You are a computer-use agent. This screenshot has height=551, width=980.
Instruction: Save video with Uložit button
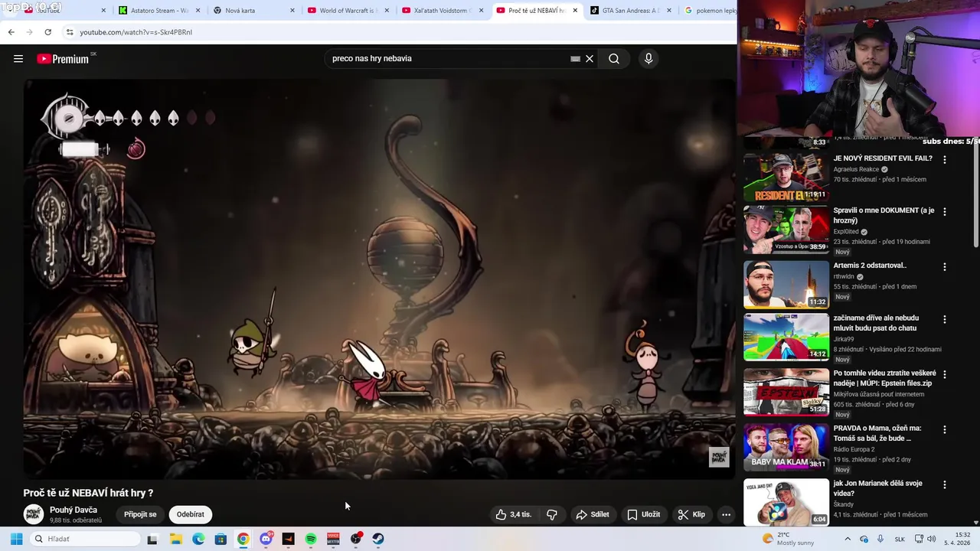pyautogui.click(x=643, y=514)
